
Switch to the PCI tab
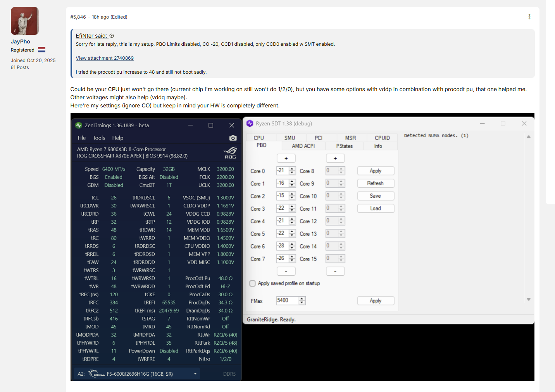(x=319, y=138)
